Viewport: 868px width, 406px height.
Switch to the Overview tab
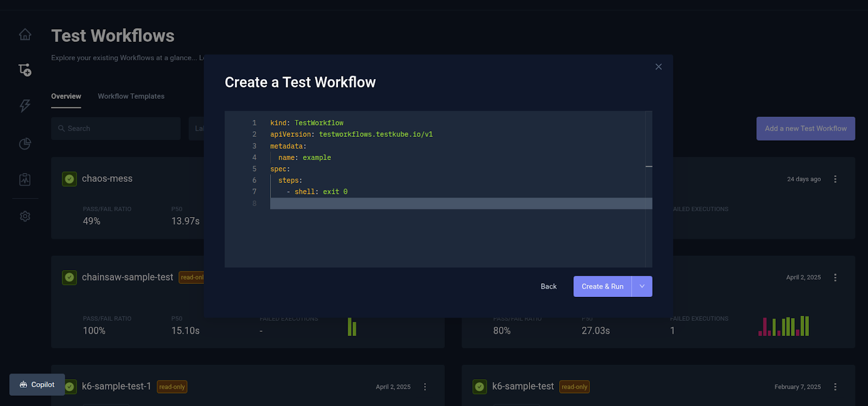coord(66,96)
